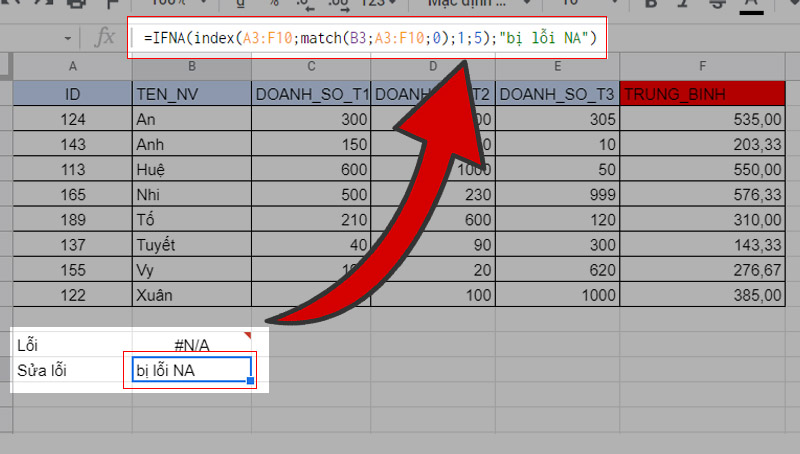Click the ID header cell

[x=72, y=94]
